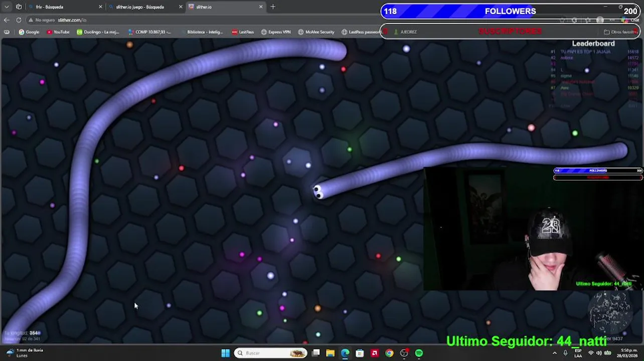The height and width of the screenshot is (361, 644).
Task: Open the volume speaker tray icon
Action: point(599,353)
